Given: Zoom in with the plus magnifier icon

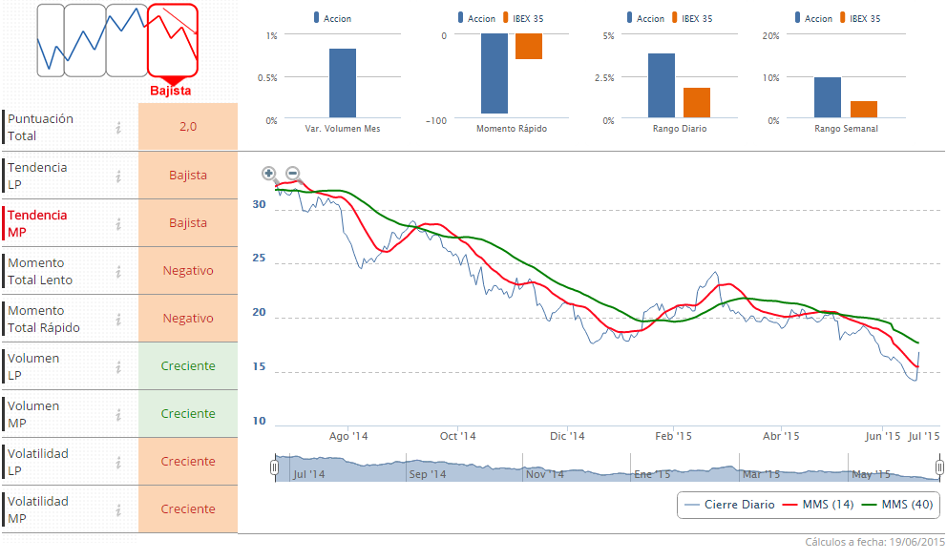Looking at the screenshot, I should click(x=269, y=174).
